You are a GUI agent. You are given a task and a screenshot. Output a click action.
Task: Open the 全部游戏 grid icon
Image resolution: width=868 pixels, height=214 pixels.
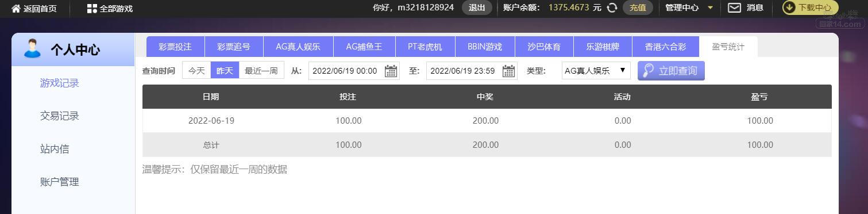92,8
